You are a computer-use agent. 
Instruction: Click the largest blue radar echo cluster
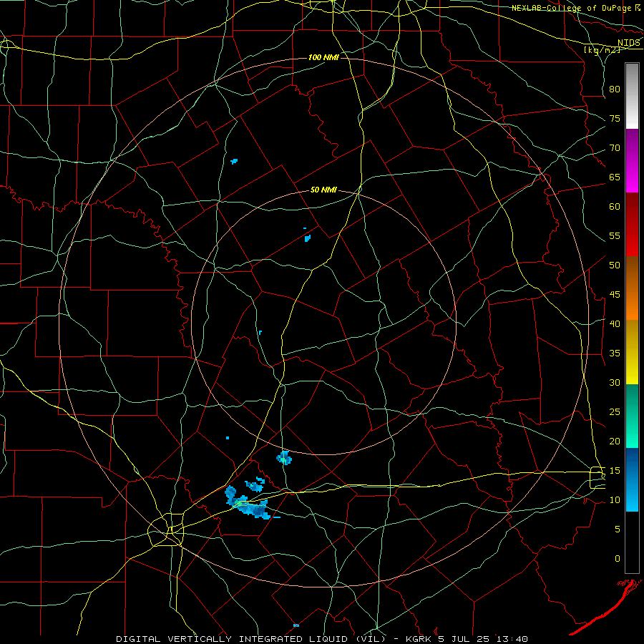[248, 504]
